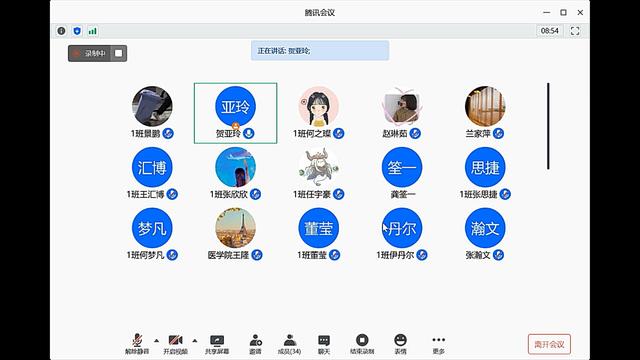
Task: Click the red leave meeting button
Action: click(549, 344)
